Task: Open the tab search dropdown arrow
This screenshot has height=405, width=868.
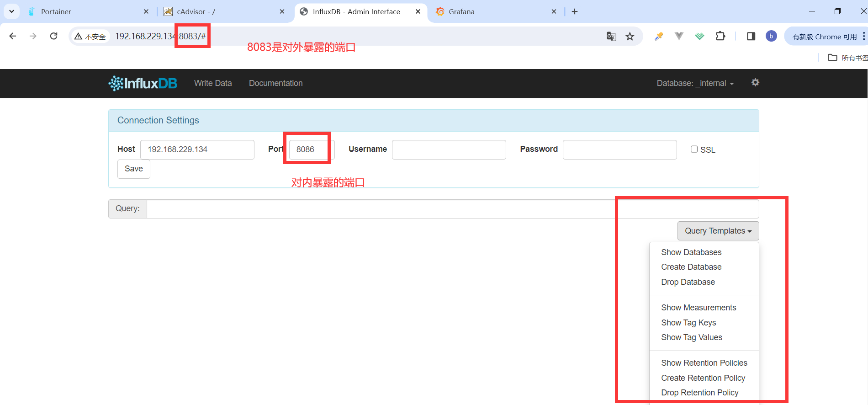Action: [11, 11]
